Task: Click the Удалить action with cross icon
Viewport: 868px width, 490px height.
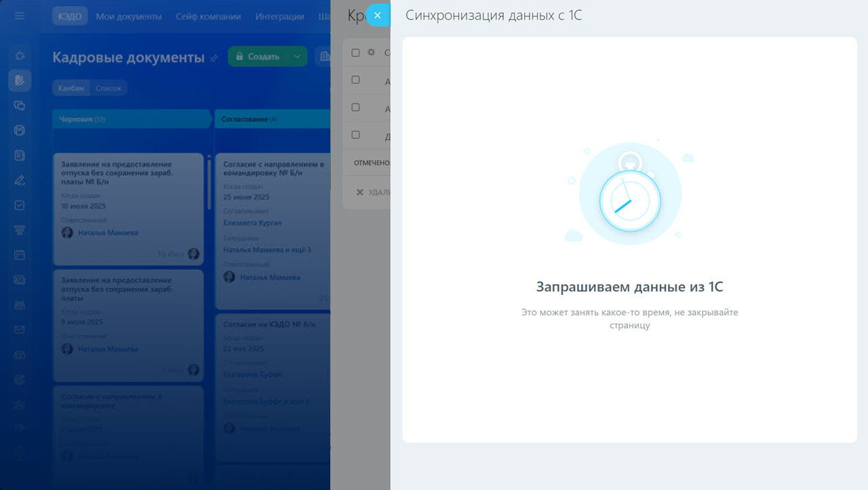Action: [373, 192]
